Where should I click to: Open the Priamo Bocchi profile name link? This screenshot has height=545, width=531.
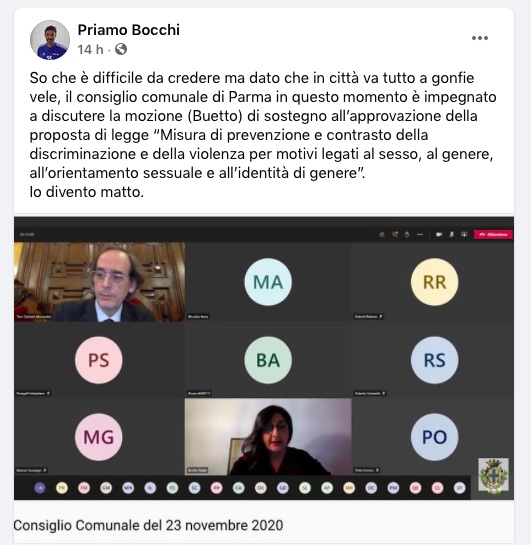coord(129,30)
